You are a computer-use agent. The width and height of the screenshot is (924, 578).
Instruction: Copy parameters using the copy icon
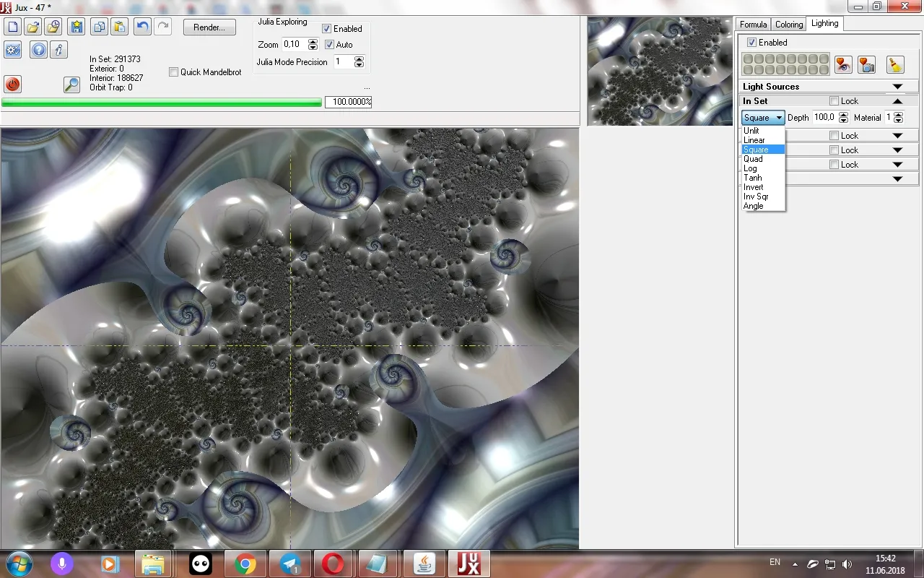click(x=99, y=27)
